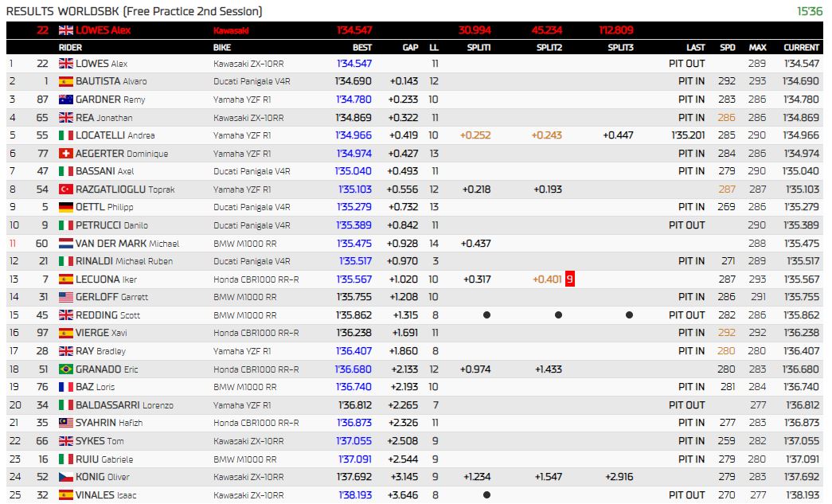Click GARDNER's gap value +0.233
This screenshot has width=832, height=504.
404,100
